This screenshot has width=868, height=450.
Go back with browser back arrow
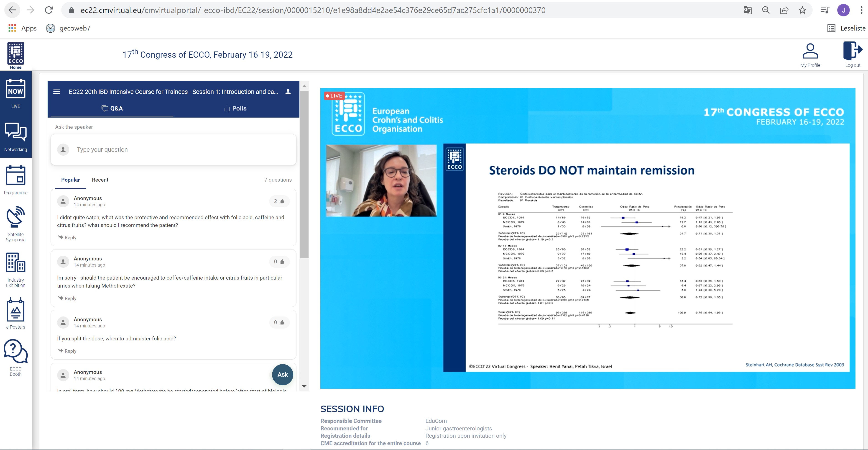tap(13, 10)
